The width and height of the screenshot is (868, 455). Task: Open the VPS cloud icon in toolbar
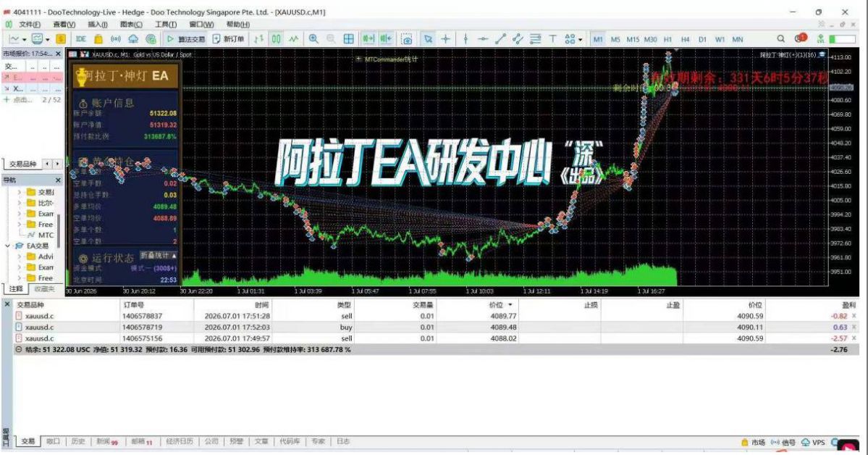(x=133, y=39)
